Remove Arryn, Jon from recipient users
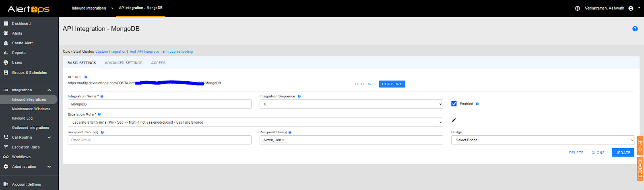Viewport: 644px width, 190px height. [283, 140]
